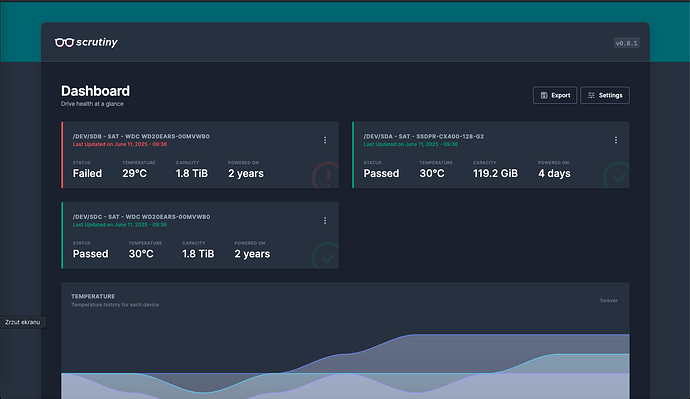Open the /dev/sdb card three-dot menu

(325, 140)
